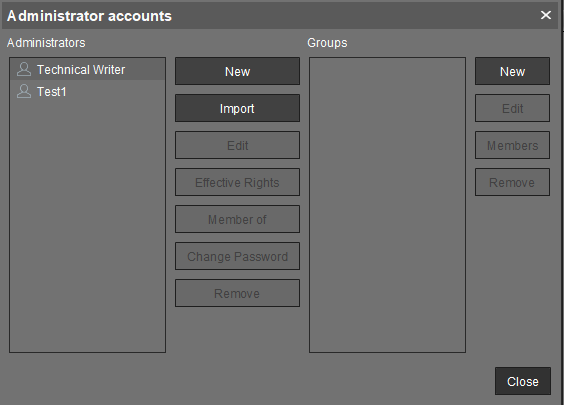Select the Technical Writer administrator entry

[x=87, y=69]
